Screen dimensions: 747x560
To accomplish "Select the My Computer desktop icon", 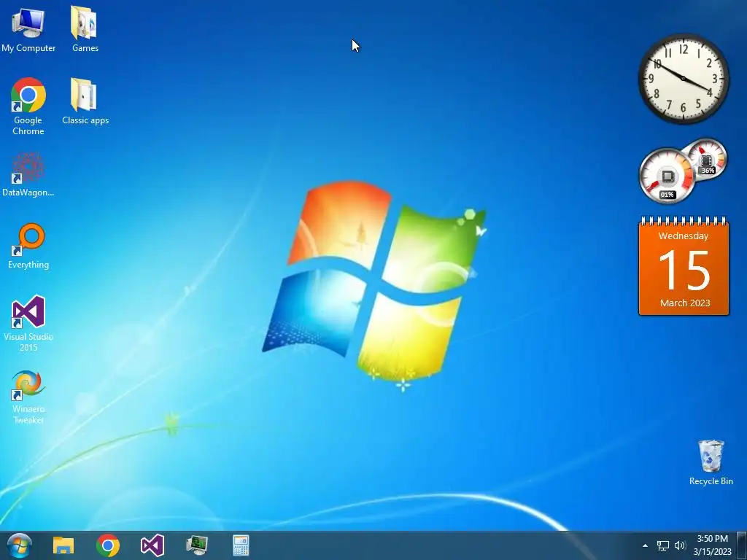I will [x=28, y=29].
